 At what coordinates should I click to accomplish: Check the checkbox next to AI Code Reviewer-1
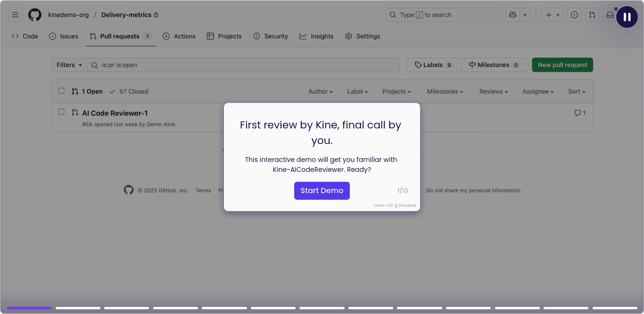tap(61, 112)
